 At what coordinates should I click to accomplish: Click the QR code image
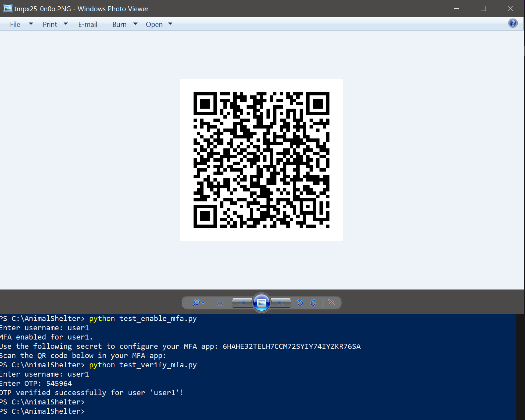click(x=262, y=160)
